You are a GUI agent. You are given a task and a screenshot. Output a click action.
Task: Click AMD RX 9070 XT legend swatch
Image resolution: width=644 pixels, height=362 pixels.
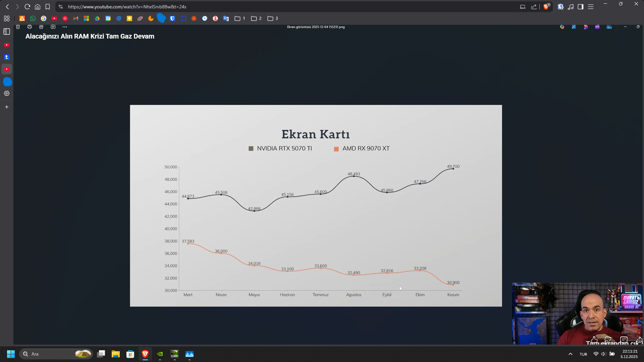click(336, 149)
